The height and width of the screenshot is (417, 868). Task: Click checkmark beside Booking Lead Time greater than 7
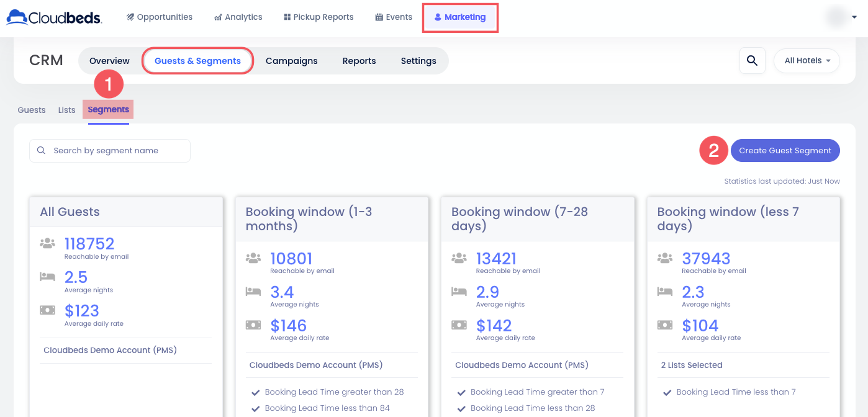click(461, 392)
